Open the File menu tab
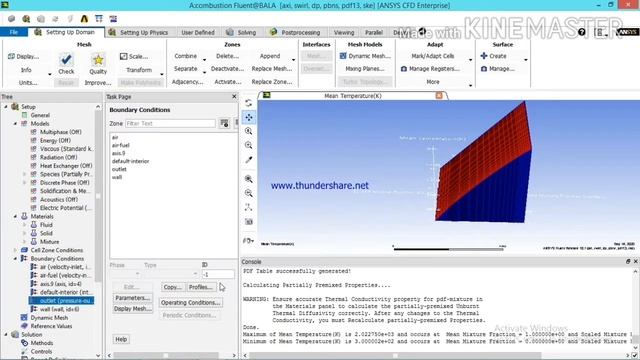640x360 pixels. point(14,32)
